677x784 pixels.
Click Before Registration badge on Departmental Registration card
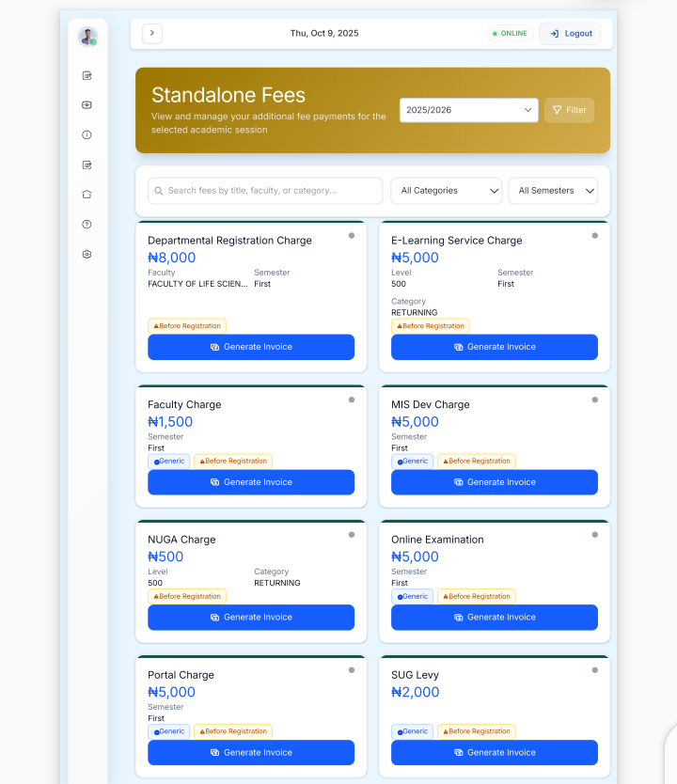click(x=187, y=326)
